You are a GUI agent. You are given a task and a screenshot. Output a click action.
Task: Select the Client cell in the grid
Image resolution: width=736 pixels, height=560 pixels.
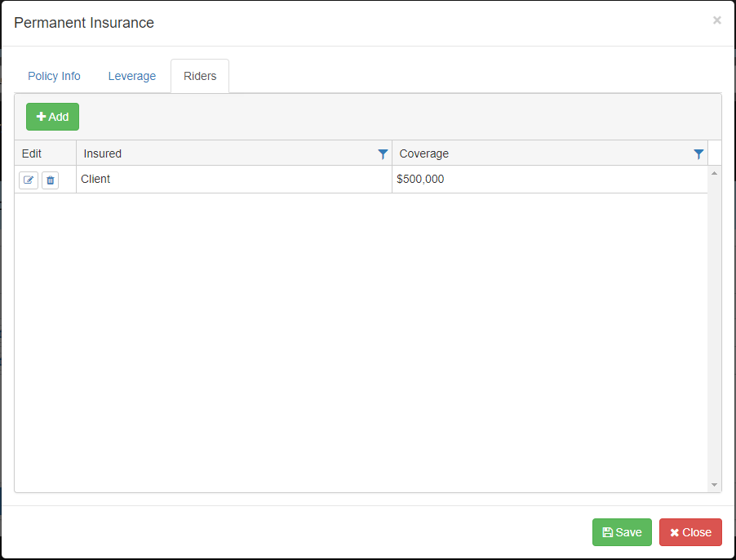[x=95, y=179]
